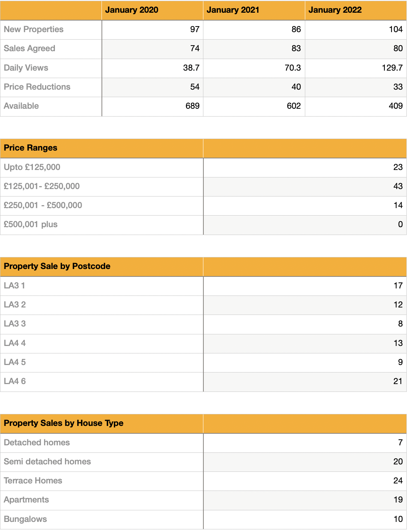Viewport: 409px width, 532px height.
Task: Select the £500,001 plus row label
Action: point(31,225)
